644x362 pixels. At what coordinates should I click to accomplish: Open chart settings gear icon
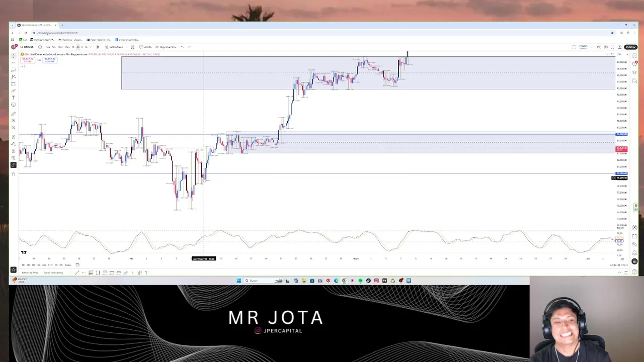pyautogui.click(x=606, y=47)
